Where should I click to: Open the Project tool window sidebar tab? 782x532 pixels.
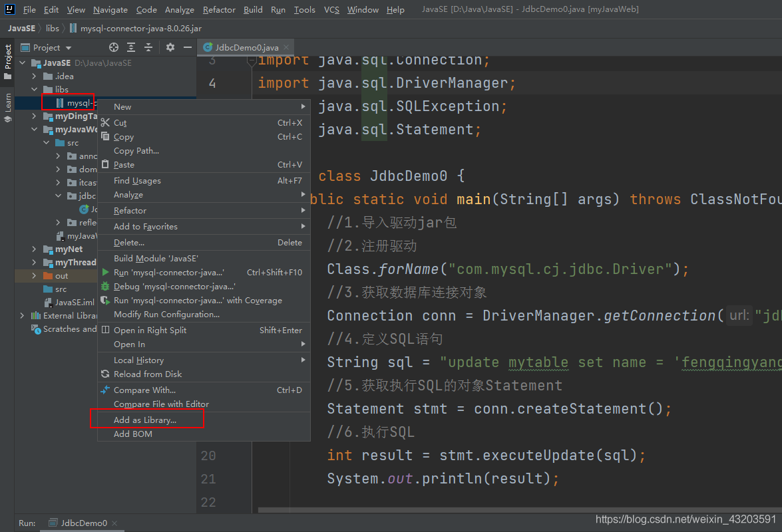7,62
